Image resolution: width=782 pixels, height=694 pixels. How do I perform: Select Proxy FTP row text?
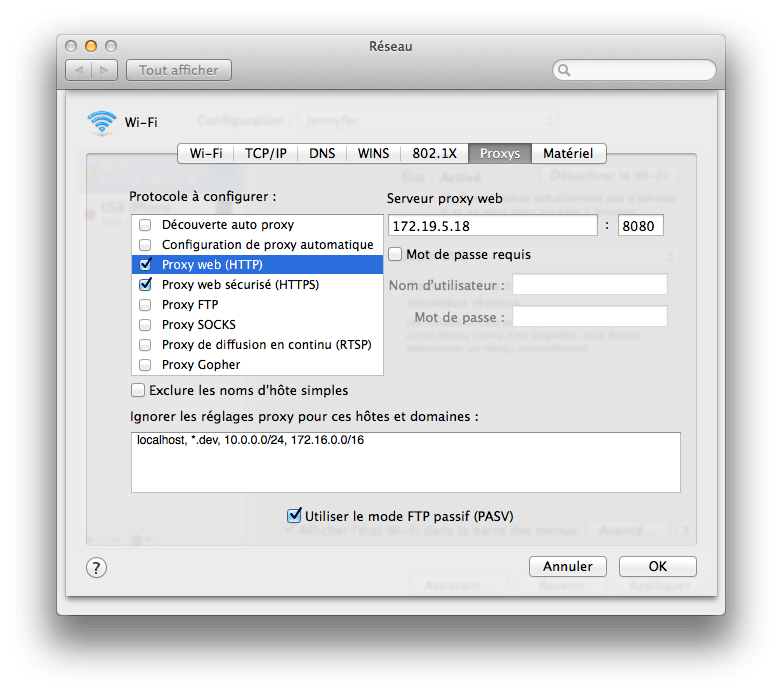(190, 305)
